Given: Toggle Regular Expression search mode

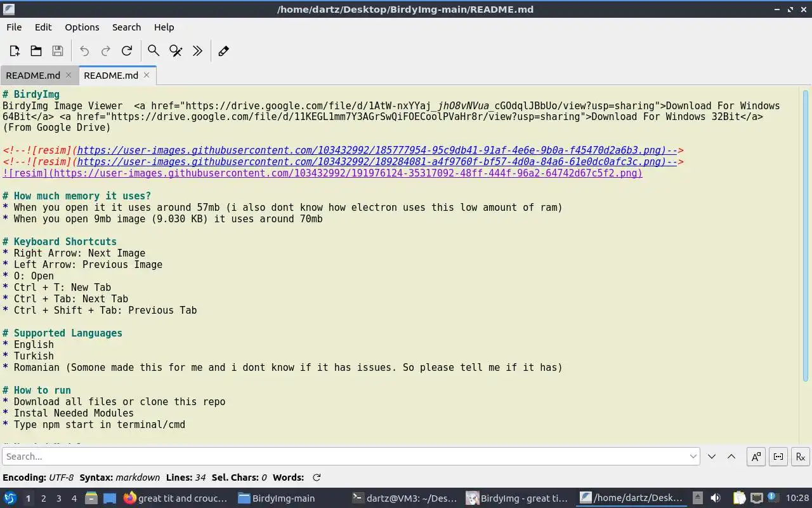Looking at the screenshot, I should point(801,457).
